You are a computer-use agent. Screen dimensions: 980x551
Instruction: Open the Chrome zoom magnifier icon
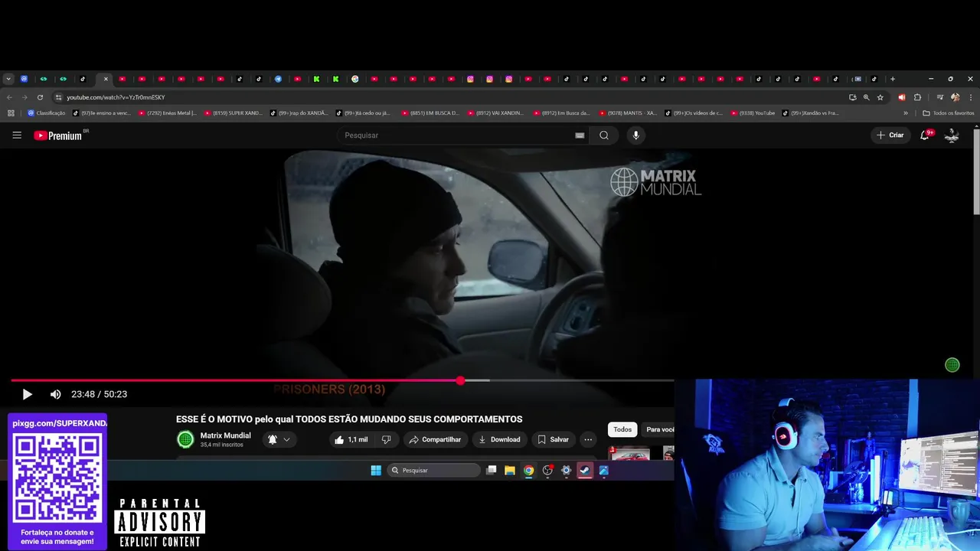pyautogui.click(x=866, y=97)
